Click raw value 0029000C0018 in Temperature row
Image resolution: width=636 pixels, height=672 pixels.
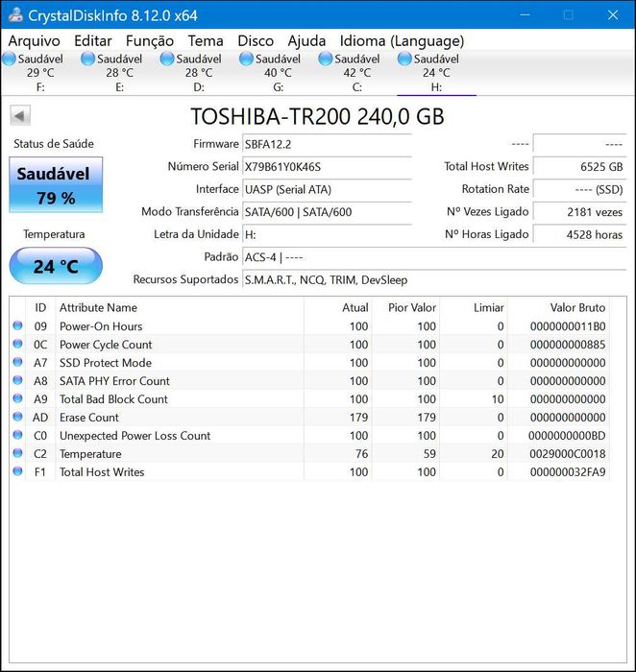click(568, 454)
